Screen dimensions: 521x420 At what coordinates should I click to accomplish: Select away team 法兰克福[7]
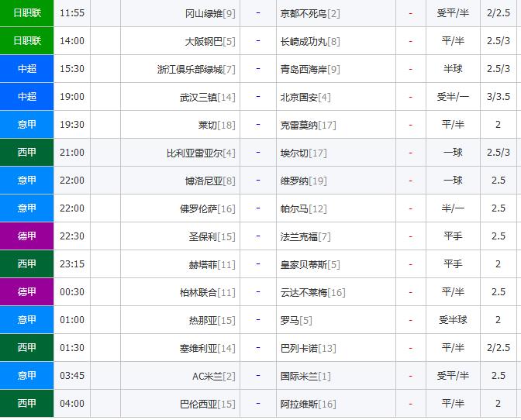(305, 236)
